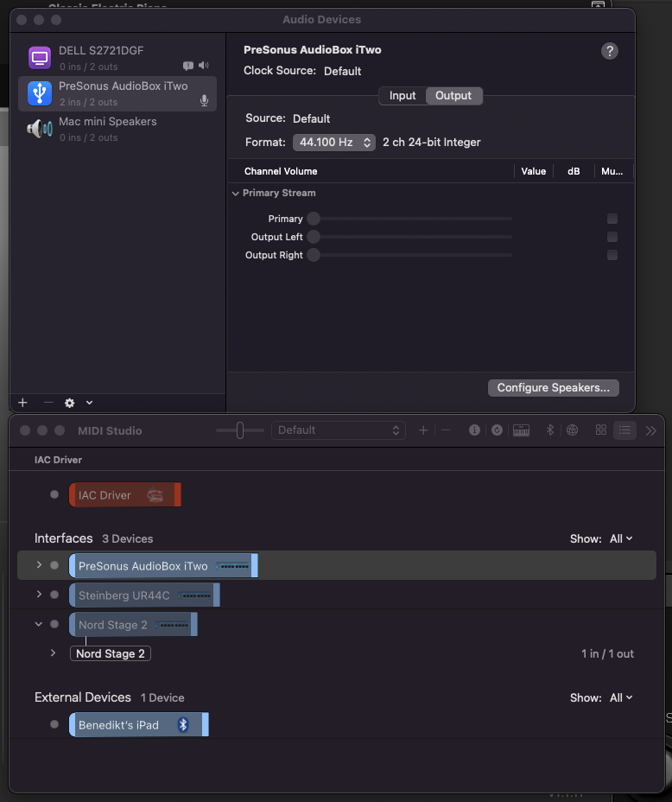This screenshot has height=802, width=672.
Task: Click '1 in / 1 out' port text
Action: click(x=607, y=653)
